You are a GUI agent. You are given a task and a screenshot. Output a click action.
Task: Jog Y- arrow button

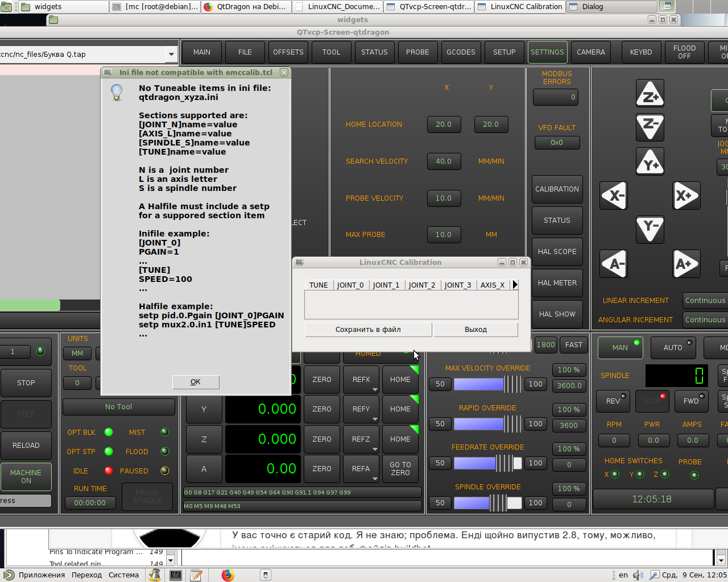click(x=650, y=229)
